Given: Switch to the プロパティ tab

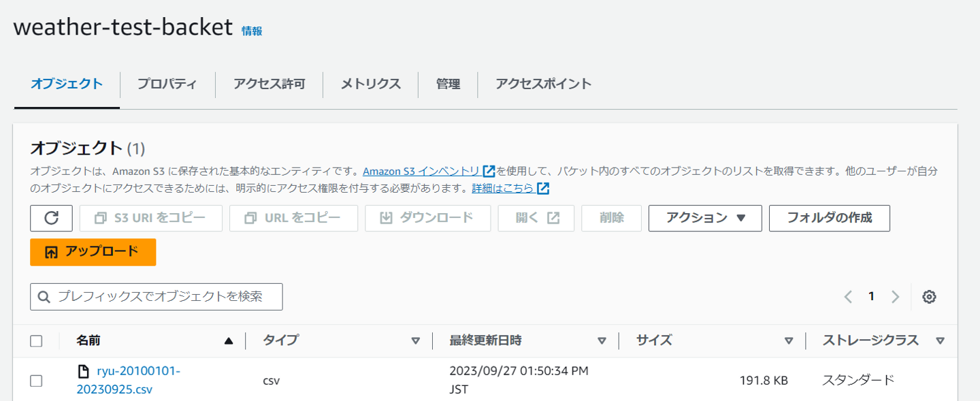Looking at the screenshot, I should point(167,84).
